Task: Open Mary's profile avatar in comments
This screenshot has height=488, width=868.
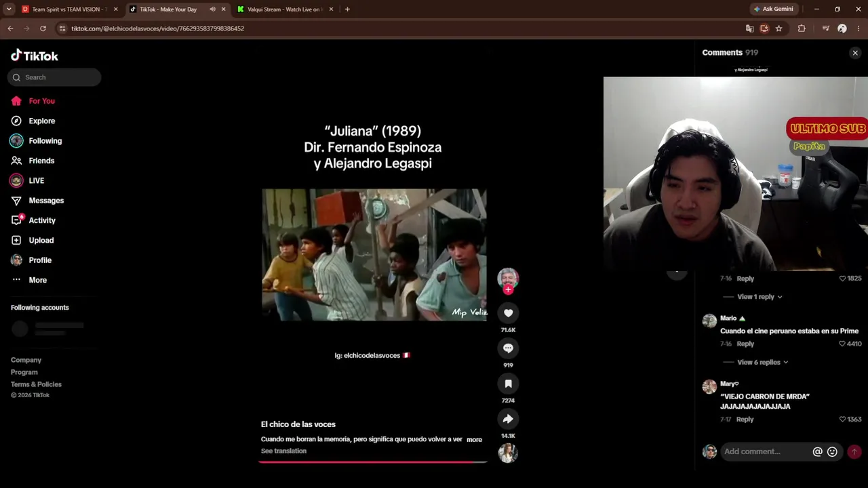Action: [x=709, y=386]
